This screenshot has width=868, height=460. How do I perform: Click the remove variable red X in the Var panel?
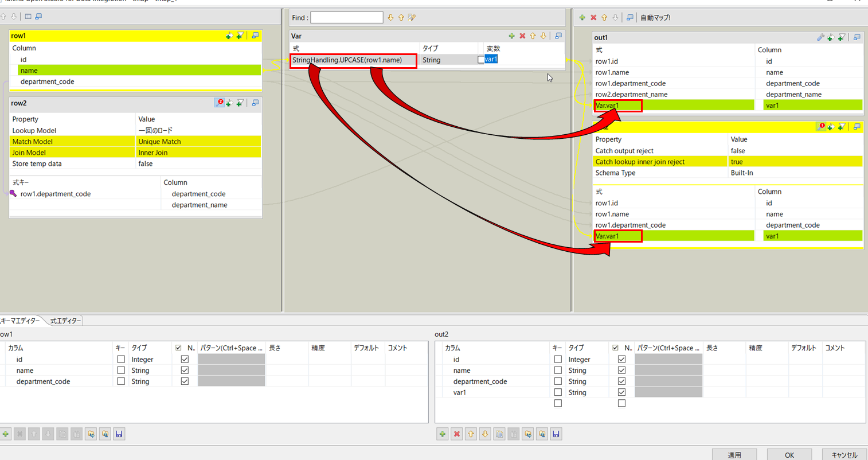(522, 36)
